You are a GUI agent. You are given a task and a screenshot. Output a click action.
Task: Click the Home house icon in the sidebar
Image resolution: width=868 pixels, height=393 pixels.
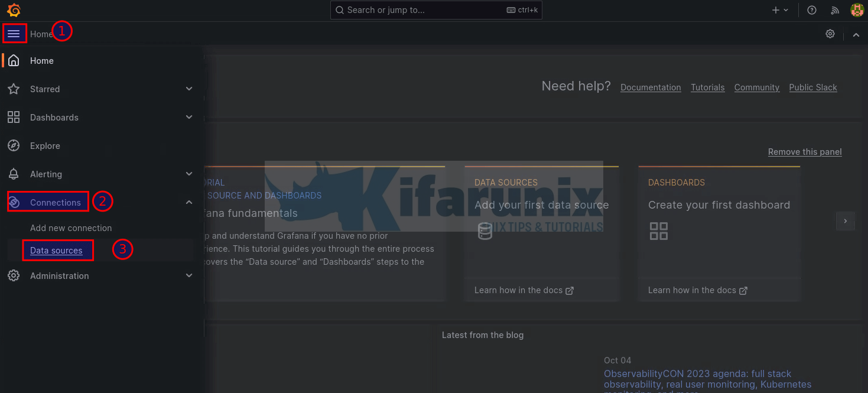click(14, 61)
